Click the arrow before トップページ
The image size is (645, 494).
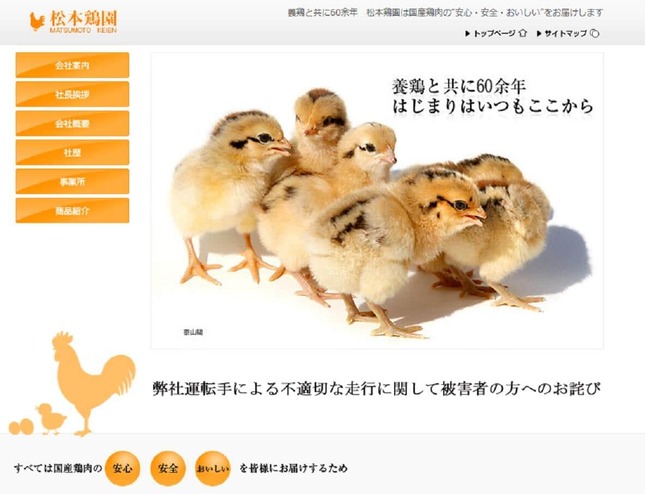[x=467, y=34]
